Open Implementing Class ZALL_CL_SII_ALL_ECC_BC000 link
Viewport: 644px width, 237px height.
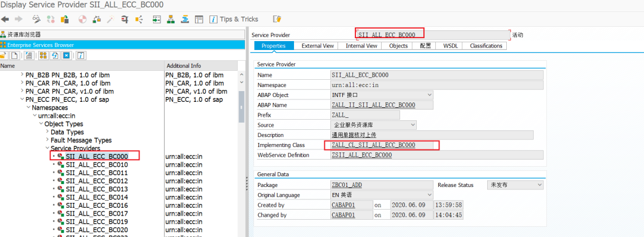[373, 145]
